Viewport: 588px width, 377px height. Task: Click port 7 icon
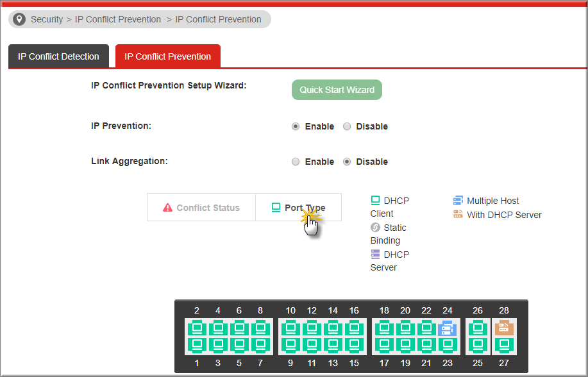pyautogui.click(x=260, y=344)
